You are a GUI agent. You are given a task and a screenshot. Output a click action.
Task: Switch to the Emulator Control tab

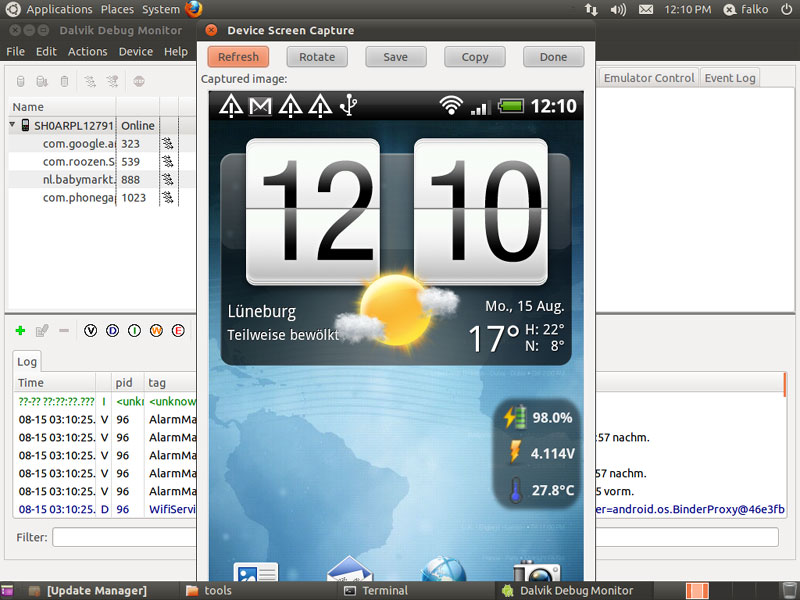point(648,78)
